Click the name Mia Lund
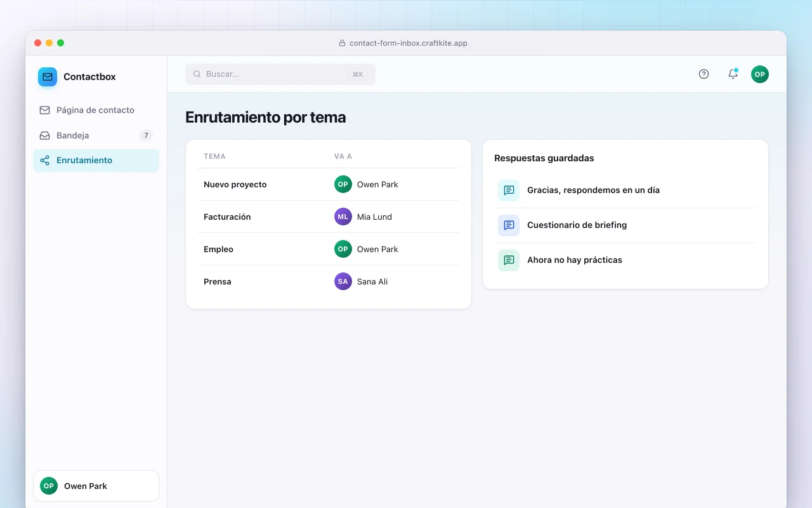The height and width of the screenshot is (508, 812). point(374,217)
